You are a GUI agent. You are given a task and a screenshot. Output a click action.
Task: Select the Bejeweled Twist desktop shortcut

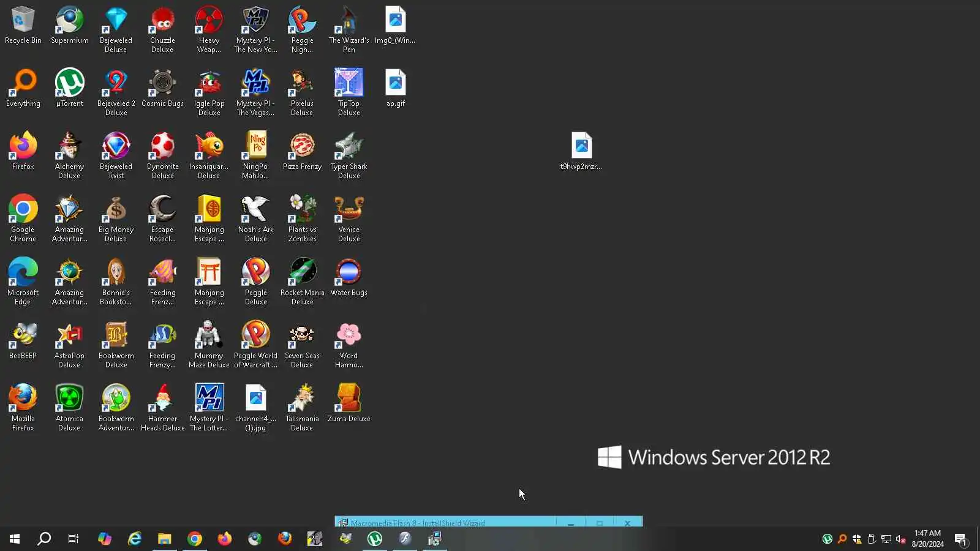116,156
